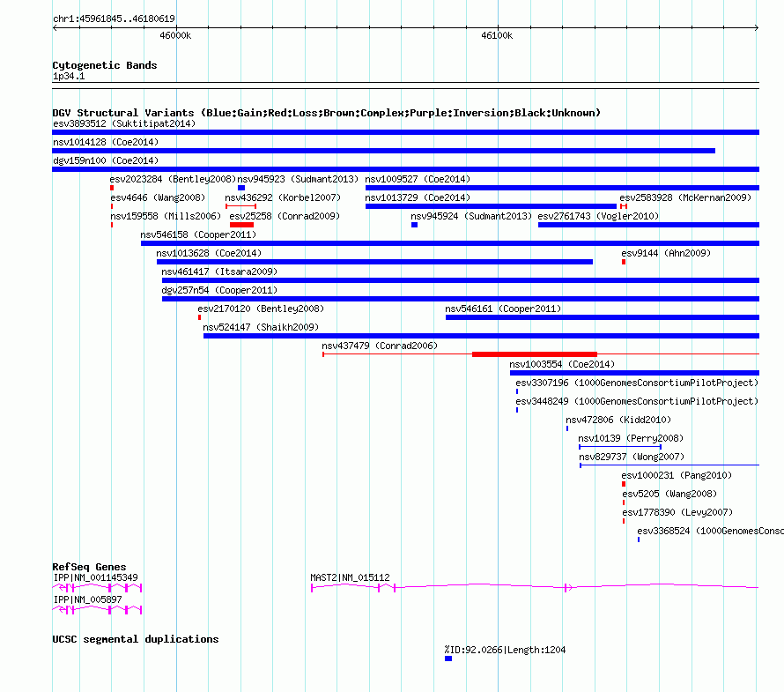The height and width of the screenshot is (692, 784).
Task: Click the DGV Structural Variants track title
Action: point(326,113)
